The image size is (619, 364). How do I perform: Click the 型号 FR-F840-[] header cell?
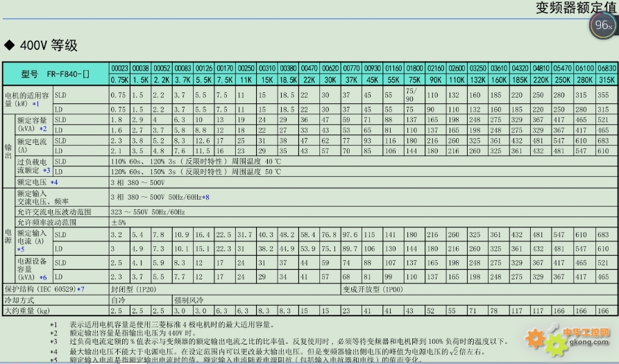pyautogui.click(x=56, y=73)
